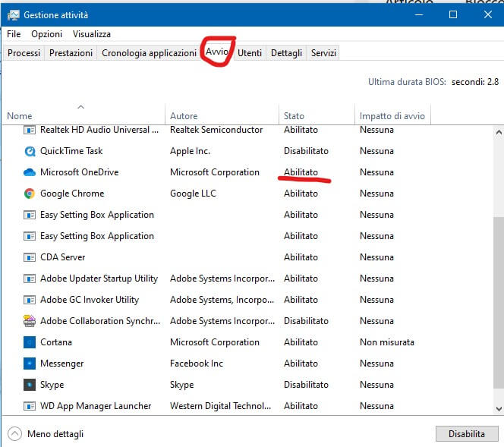
Task: Open the Visualizza menu
Action: coord(92,34)
